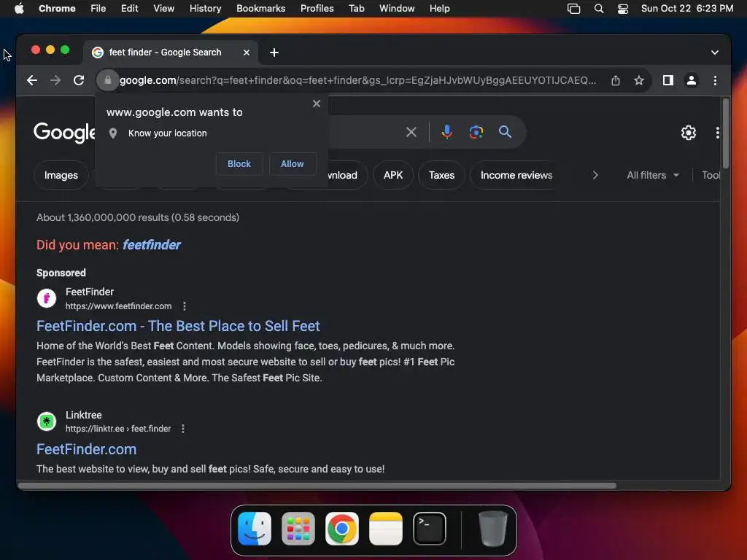
Task: Click Google Chrome in the Dock
Action: tap(342, 529)
